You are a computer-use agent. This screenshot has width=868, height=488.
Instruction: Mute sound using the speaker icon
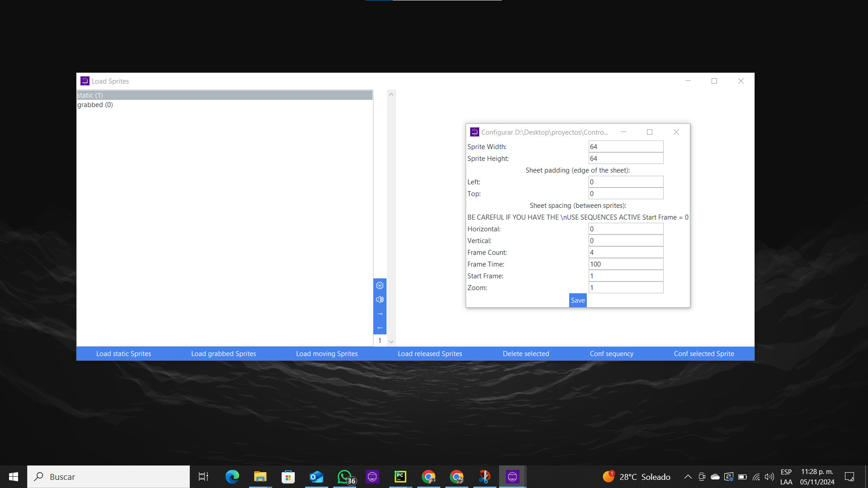pyautogui.click(x=380, y=299)
